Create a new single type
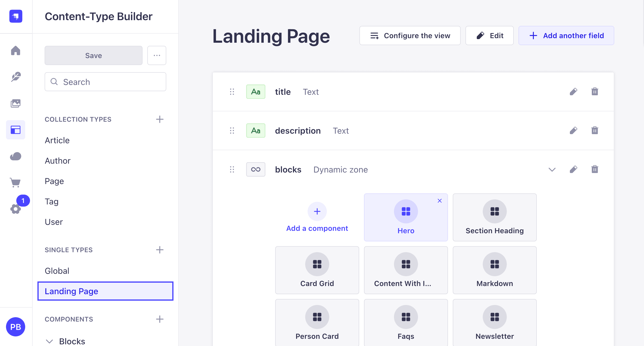The image size is (644, 346). click(160, 250)
